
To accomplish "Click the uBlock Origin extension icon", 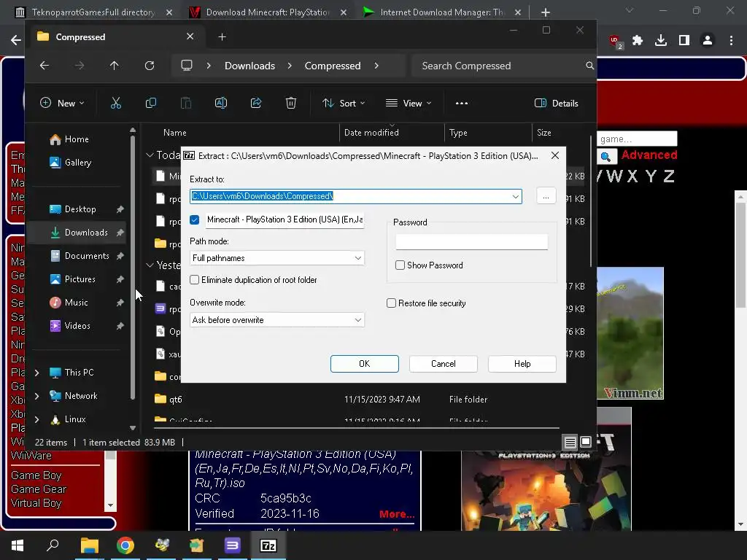I will pos(616,42).
